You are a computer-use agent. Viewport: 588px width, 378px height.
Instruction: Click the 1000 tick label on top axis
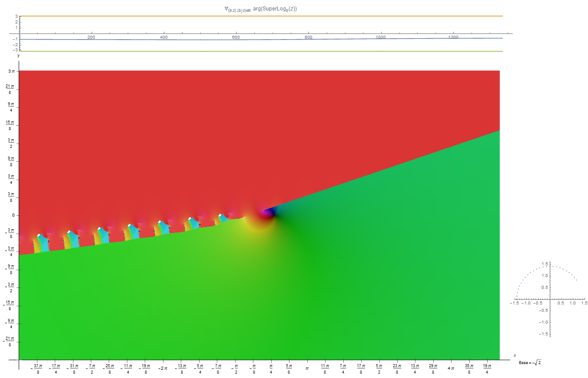pos(381,37)
